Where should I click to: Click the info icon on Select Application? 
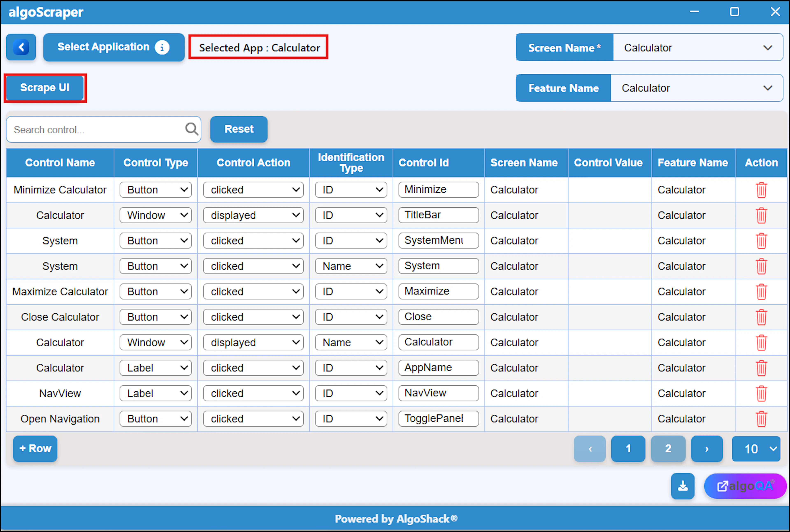(x=162, y=47)
